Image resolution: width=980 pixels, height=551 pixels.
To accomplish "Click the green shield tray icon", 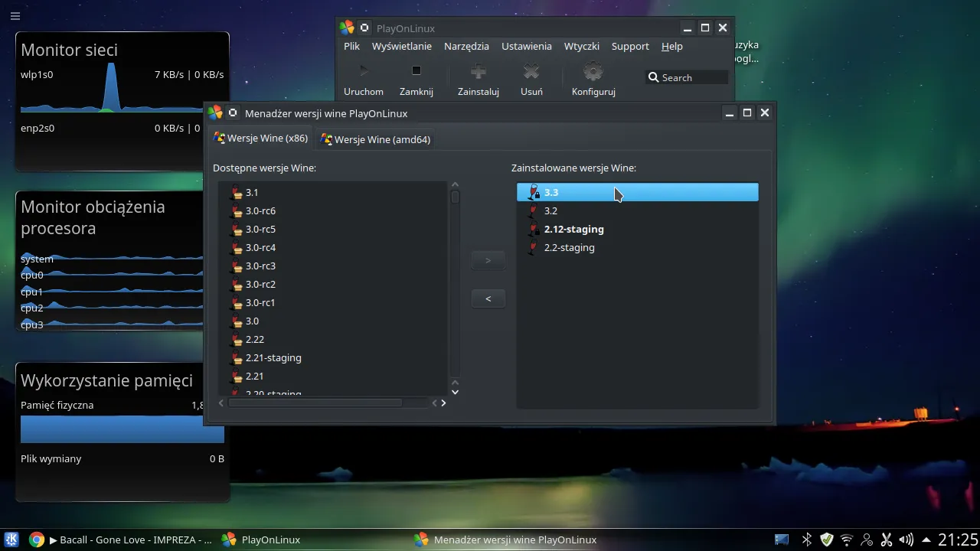I will 827,540.
